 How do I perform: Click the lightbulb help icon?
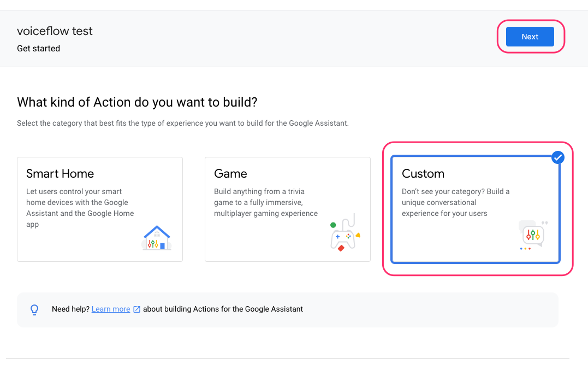pyautogui.click(x=34, y=310)
